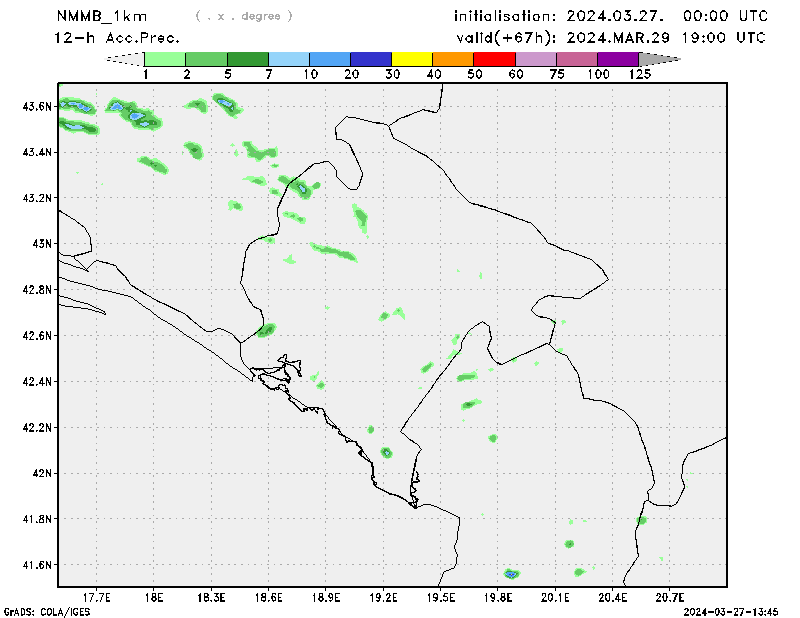
Task: Click the initialisation date 2024.03.27.
Action: [x=615, y=16]
